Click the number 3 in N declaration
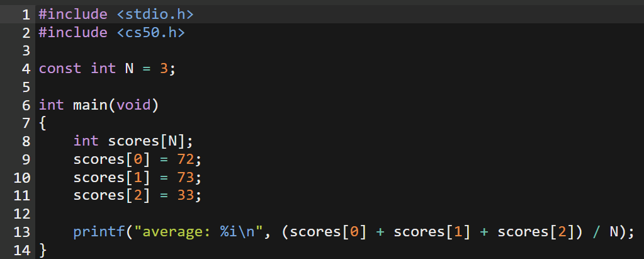Image resolution: width=644 pixels, height=259 pixels. tap(164, 69)
